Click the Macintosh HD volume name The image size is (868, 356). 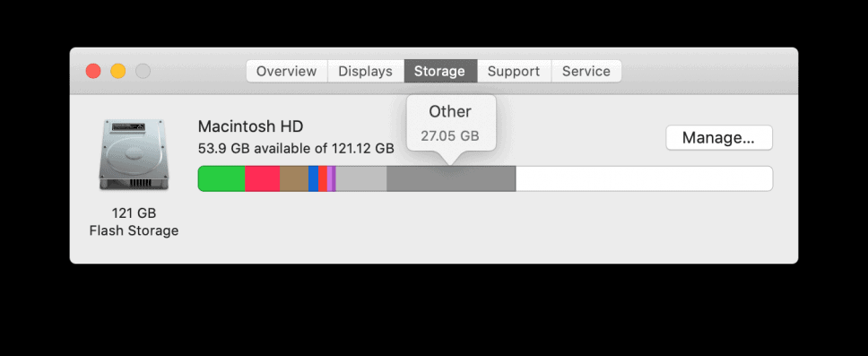point(250,126)
